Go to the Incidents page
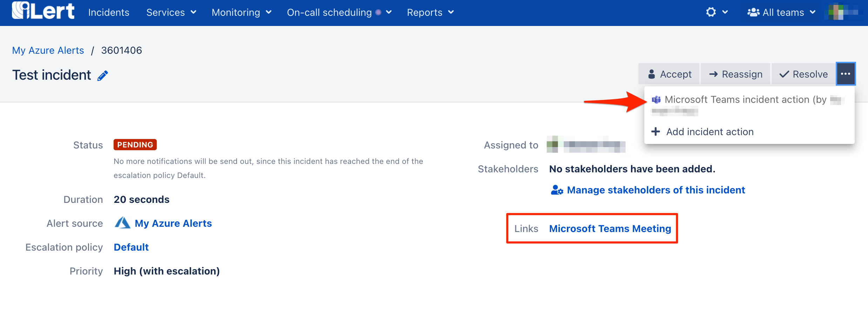The image size is (868, 311). click(109, 13)
